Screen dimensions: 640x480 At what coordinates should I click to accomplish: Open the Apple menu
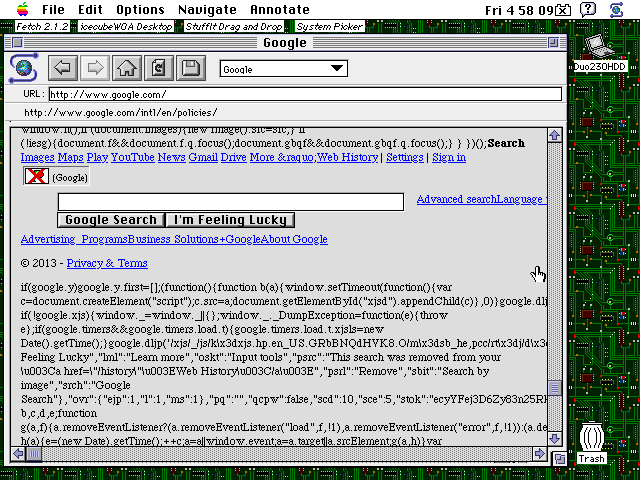tap(23, 9)
